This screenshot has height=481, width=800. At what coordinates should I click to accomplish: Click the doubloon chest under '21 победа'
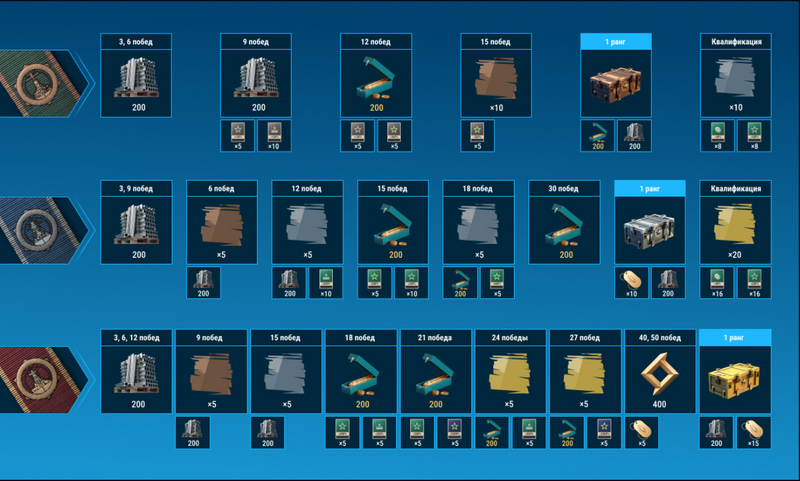coord(435,376)
